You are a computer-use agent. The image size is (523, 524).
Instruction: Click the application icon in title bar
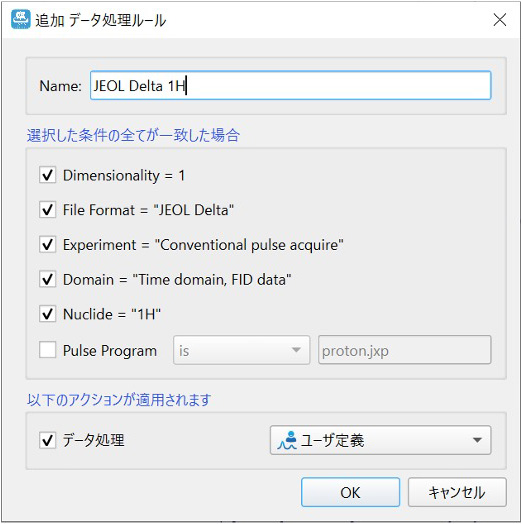point(20,19)
